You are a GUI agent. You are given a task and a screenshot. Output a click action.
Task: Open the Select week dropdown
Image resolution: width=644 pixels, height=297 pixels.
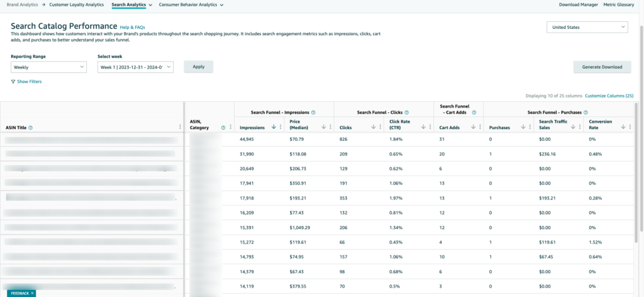tap(136, 67)
